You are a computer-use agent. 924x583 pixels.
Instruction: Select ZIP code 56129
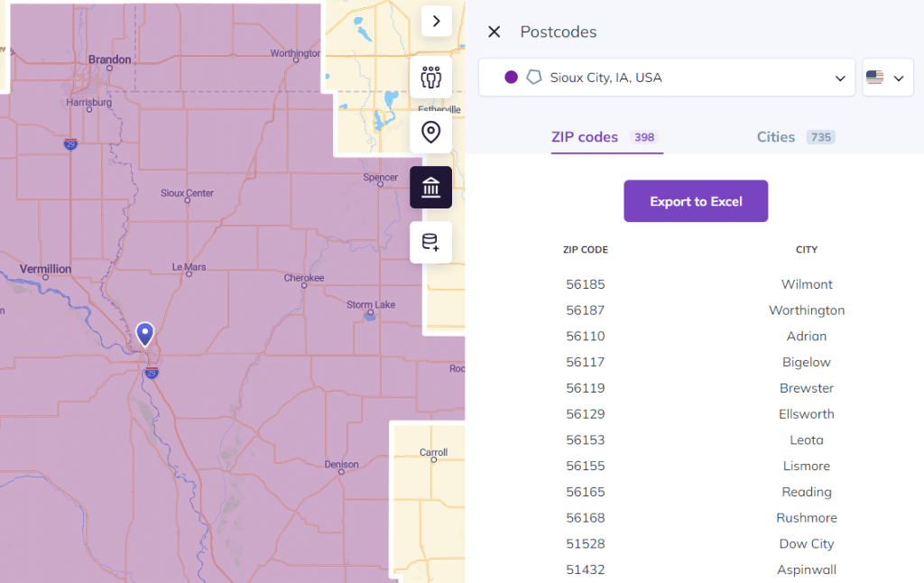tap(585, 414)
